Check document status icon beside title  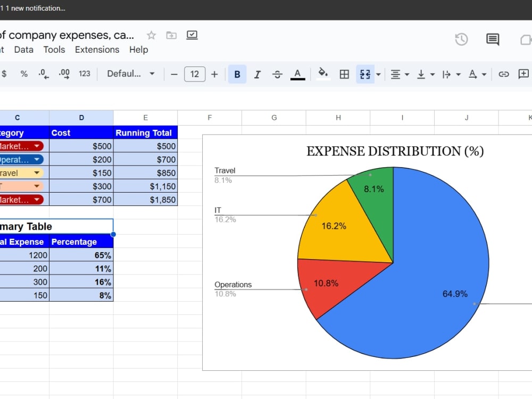point(192,35)
